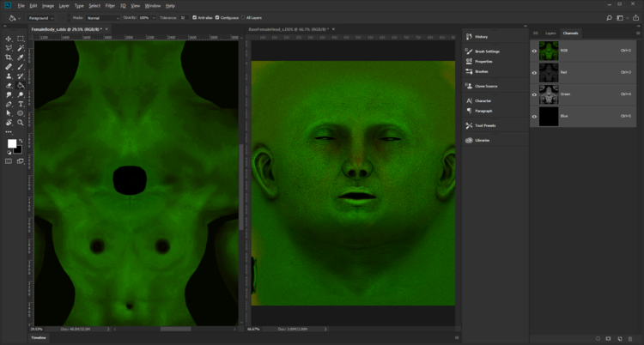Viewport: 644px width, 345px height.
Task: Select the Crop tool
Action: [9, 57]
